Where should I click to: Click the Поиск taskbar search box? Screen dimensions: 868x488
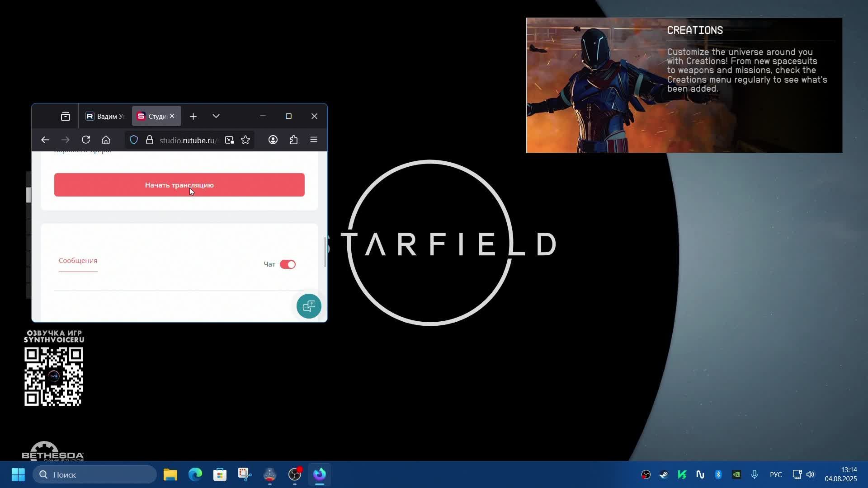click(94, 474)
